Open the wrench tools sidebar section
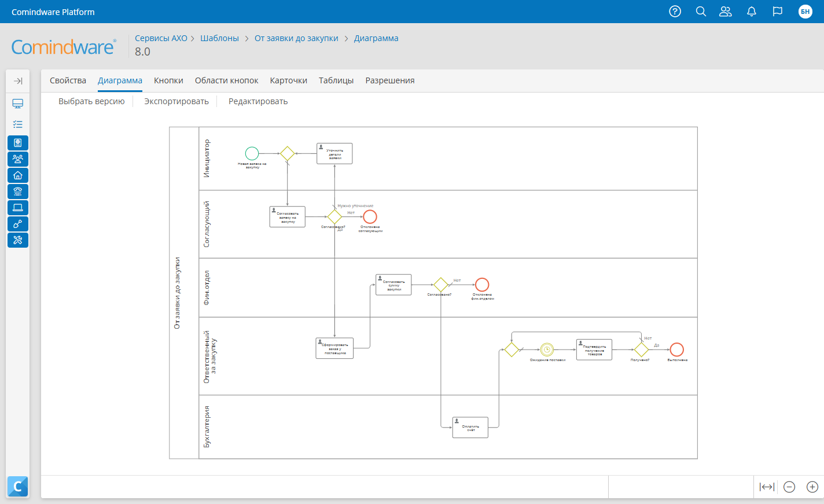Image resolution: width=824 pixels, height=504 pixels. [18, 240]
